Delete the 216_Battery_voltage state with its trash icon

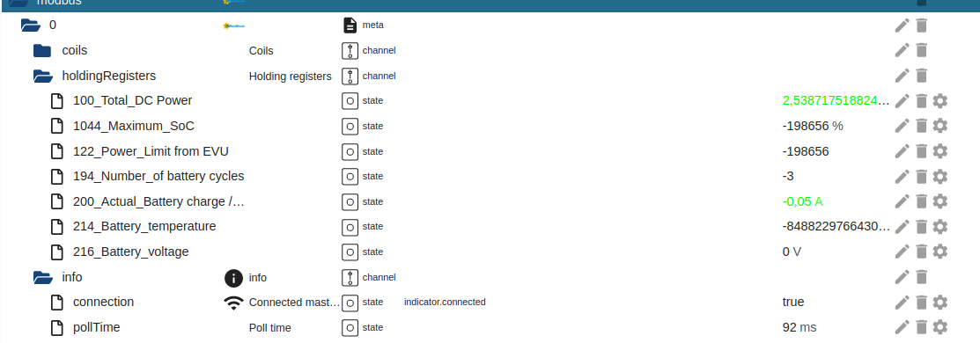[x=921, y=252]
